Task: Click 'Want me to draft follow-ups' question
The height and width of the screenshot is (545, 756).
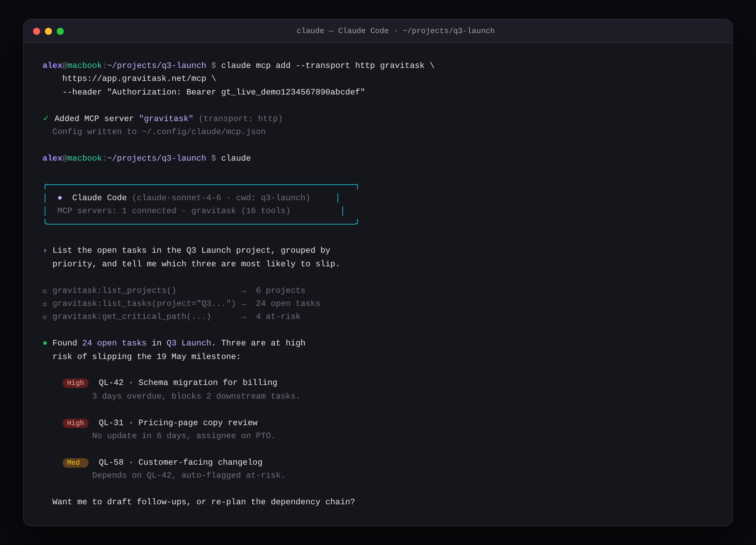Action: [x=204, y=502]
